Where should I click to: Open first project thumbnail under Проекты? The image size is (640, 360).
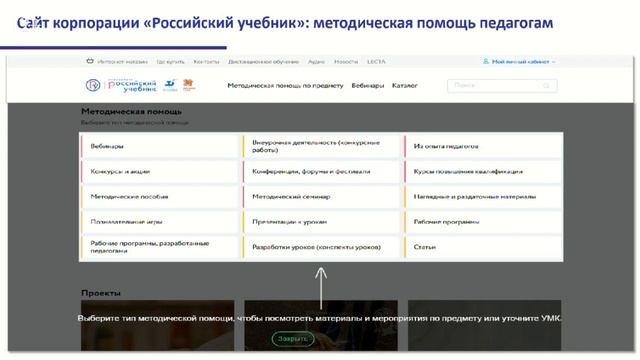pyautogui.click(x=158, y=325)
